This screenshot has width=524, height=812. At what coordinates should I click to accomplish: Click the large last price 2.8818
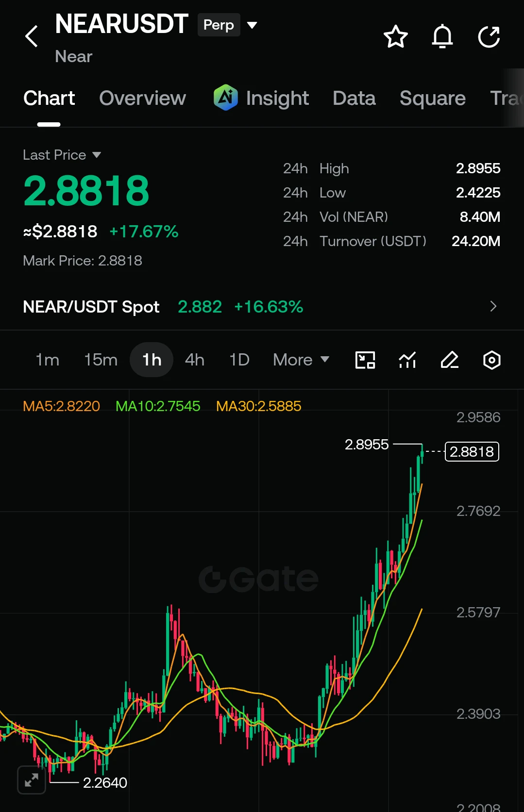coord(86,191)
